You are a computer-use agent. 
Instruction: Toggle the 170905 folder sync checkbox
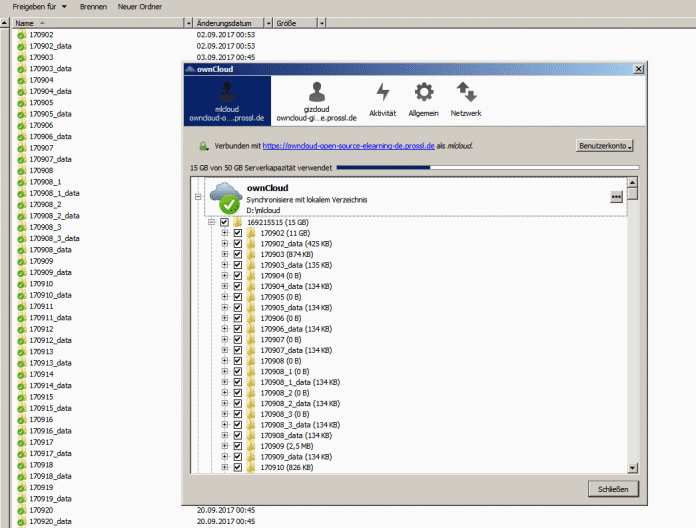pos(238,298)
